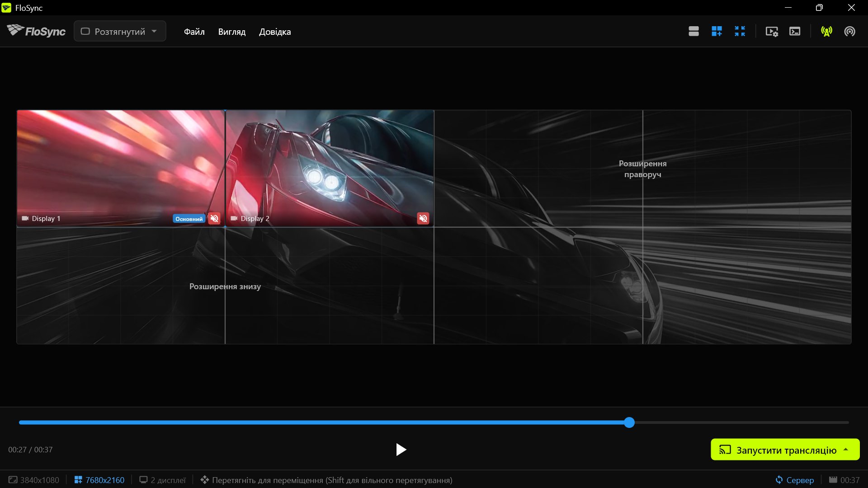Click the playback progress slider handle
This screenshot has width=868, height=488.
(629, 422)
